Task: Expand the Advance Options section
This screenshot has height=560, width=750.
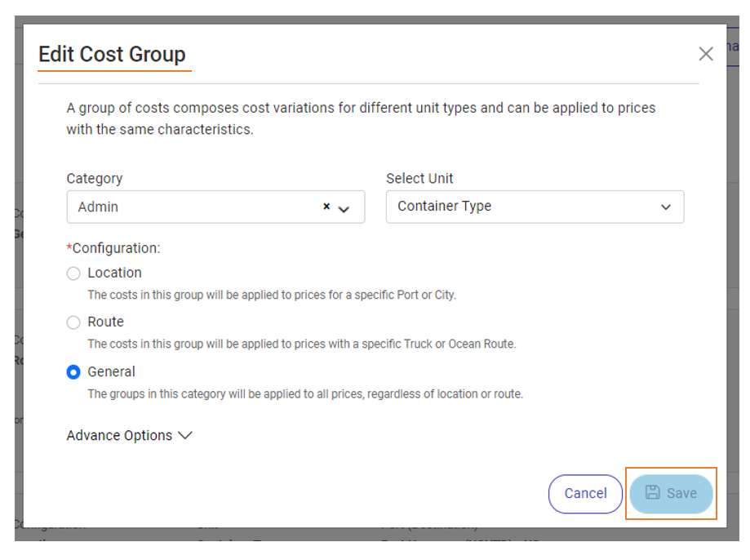Action: (129, 435)
